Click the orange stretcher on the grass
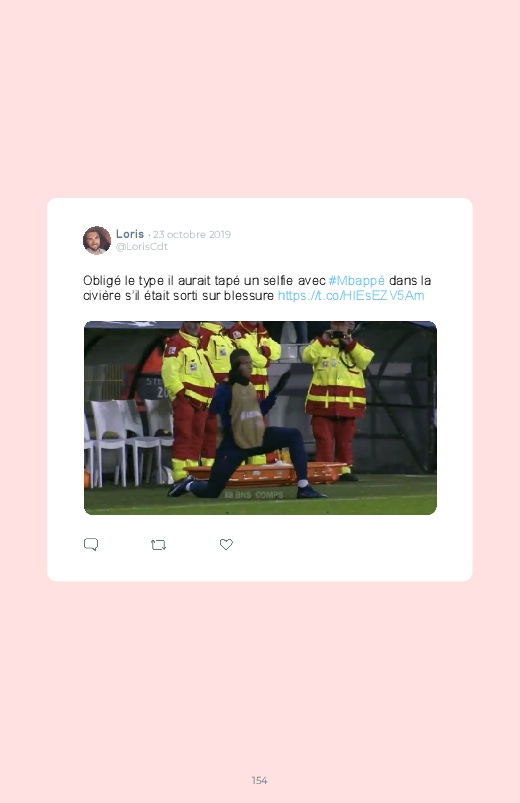The height and width of the screenshot is (803, 520). tap(266, 473)
